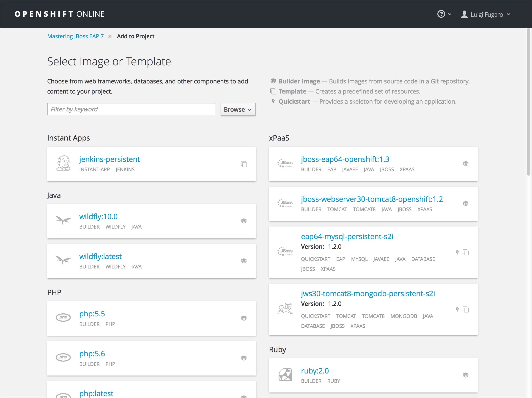Select the ruby:2.0 builder image
The image size is (532, 398).
[x=315, y=371]
